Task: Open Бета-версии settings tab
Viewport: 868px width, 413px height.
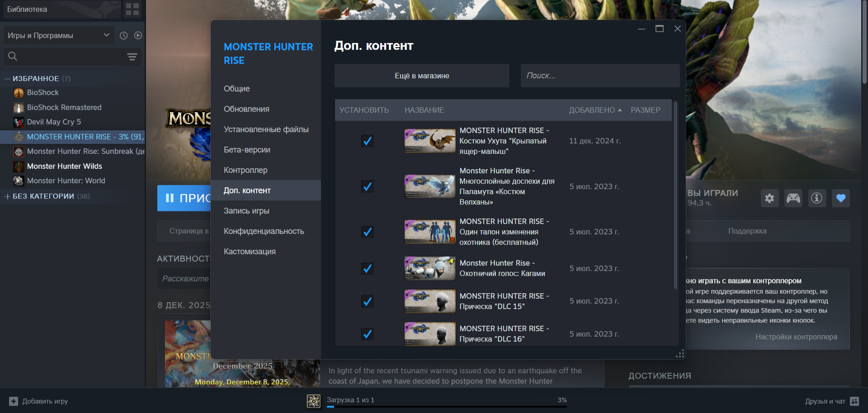Action: pyautogui.click(x=266, y=150)
